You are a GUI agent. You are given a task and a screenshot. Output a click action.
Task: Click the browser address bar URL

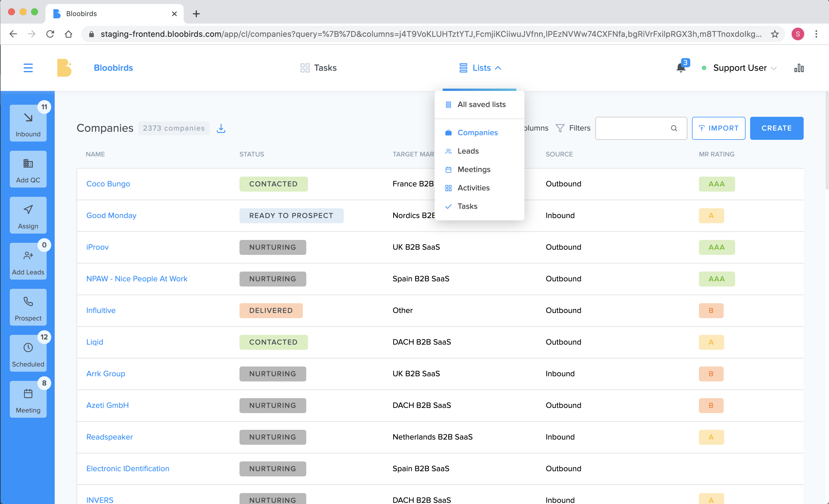[x=431, y=34]
